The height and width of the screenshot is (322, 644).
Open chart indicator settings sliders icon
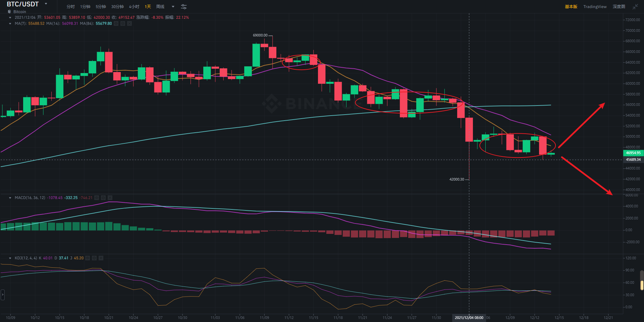[184, 7]
